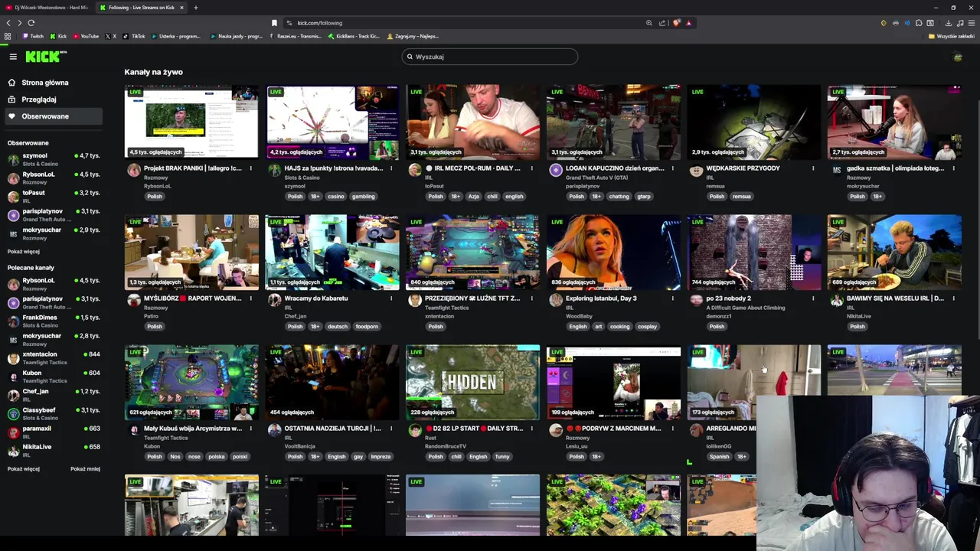Bookmark this page icon in address bar
Image resolution: width=980 pixels, height=551 pixels.
pos(274,23)
